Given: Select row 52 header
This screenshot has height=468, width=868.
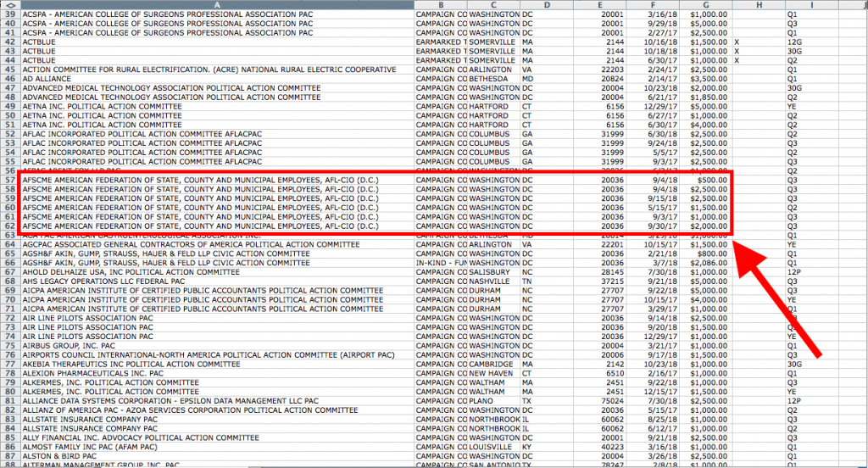Looking at the screenshot, I should [x=10, y=134].
